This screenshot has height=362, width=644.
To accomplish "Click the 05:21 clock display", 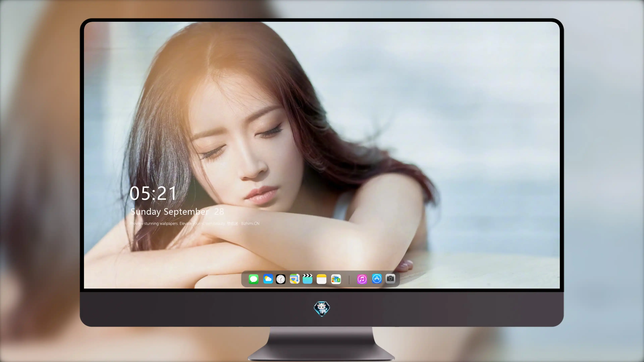I will (153, 193).
